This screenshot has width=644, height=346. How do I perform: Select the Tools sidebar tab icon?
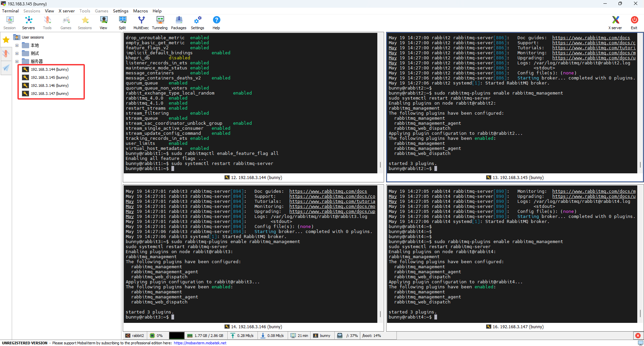tap(6, 54)
